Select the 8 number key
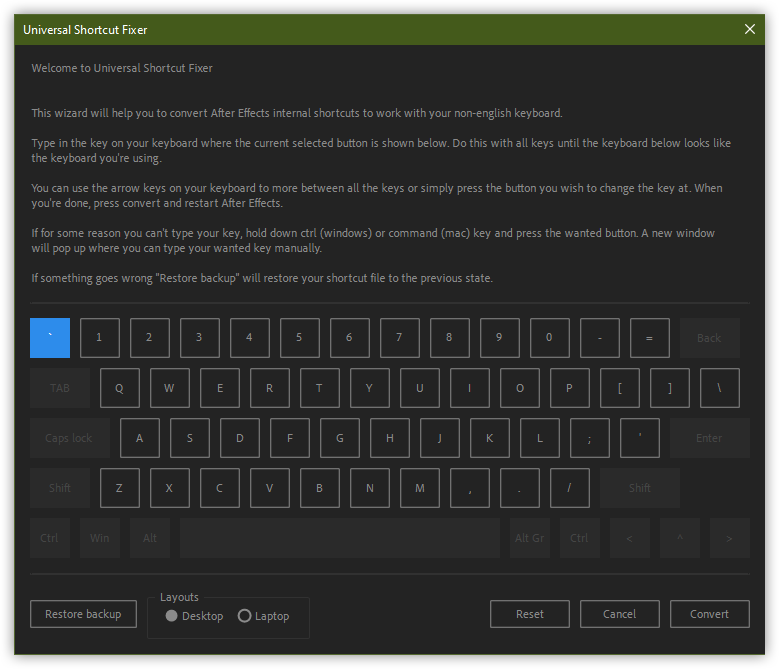Screen dimensions: 779x669 pos(450,338)
